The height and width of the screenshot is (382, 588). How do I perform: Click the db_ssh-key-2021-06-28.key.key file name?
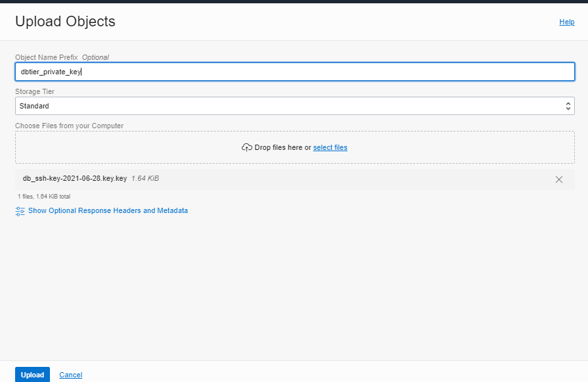75,178
